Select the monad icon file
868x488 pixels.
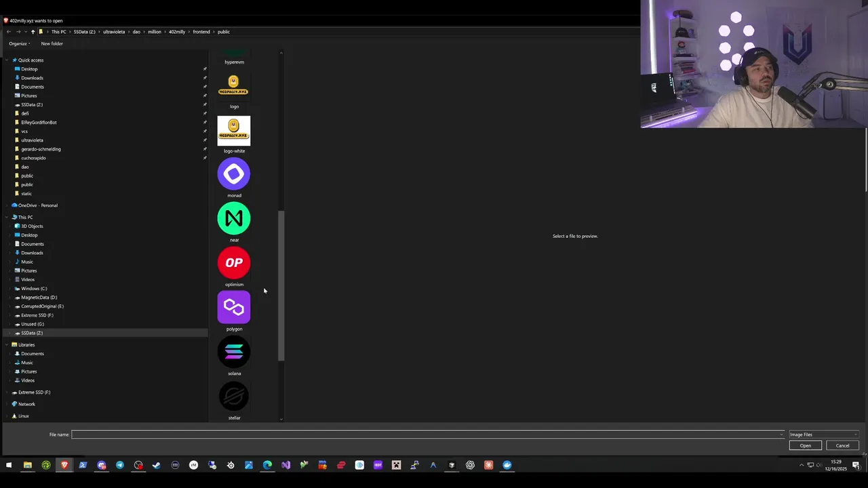coord(234,174)
